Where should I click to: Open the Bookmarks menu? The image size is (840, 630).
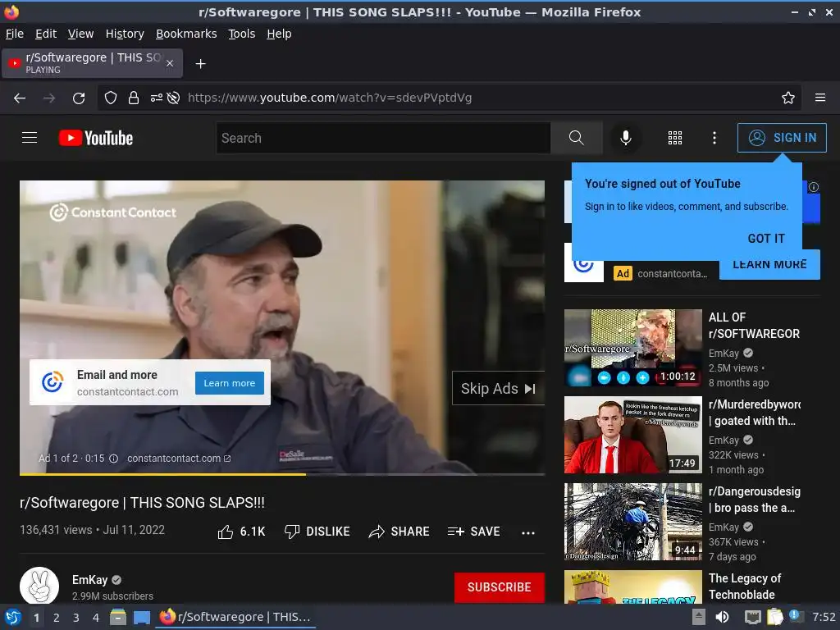[x=186, y=34]
